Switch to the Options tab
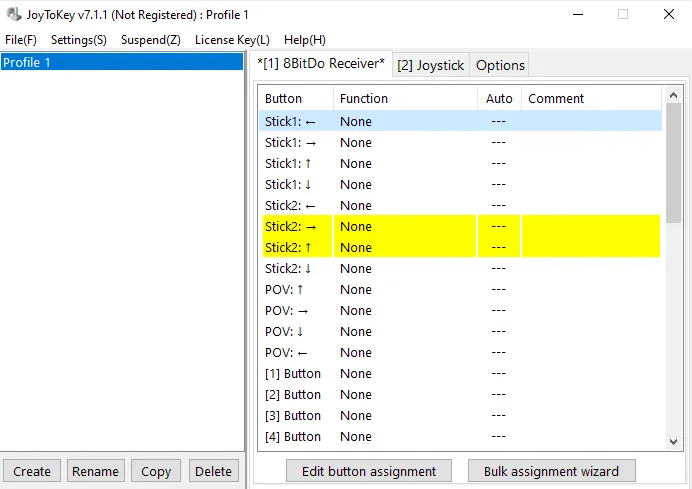Screen dimensions: 692x489 500,65
